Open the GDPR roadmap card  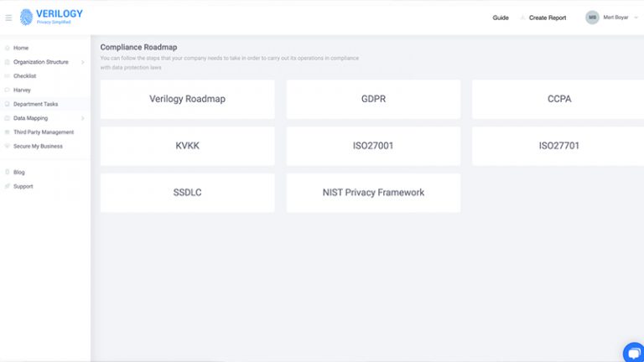coord(373,100)
